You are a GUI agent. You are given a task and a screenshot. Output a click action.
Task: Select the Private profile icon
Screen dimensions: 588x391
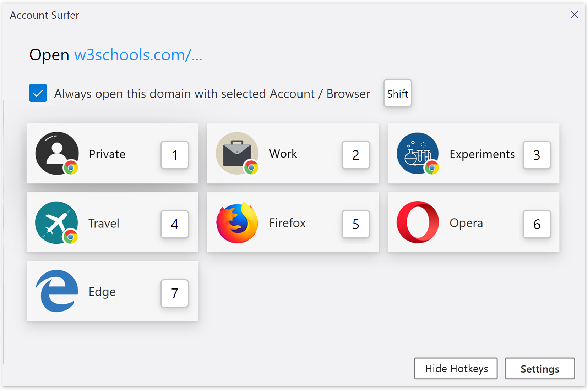57,153
